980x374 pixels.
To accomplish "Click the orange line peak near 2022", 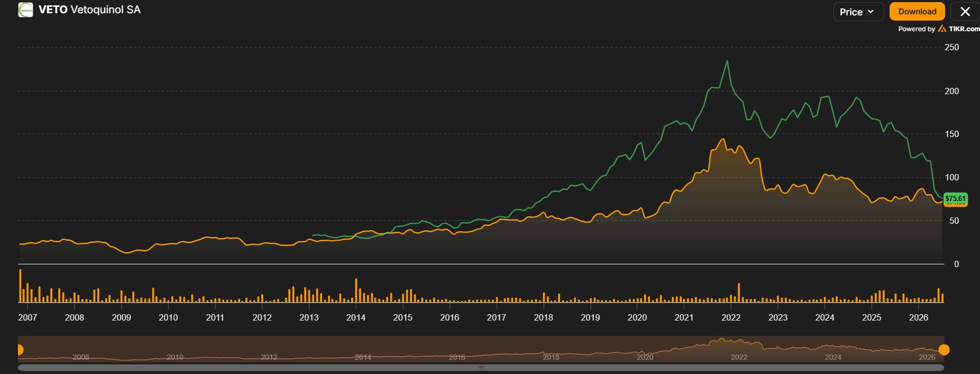I will pos(723,139).
